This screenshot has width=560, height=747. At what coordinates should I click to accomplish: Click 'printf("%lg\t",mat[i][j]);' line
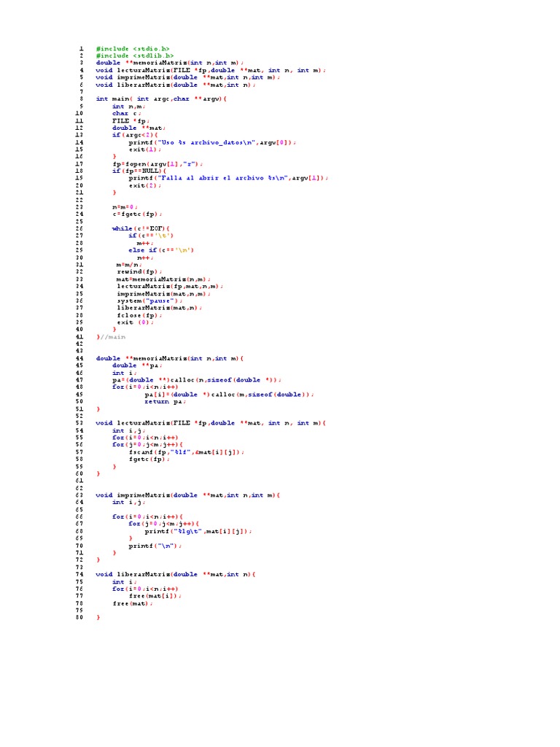pos(198,532)
